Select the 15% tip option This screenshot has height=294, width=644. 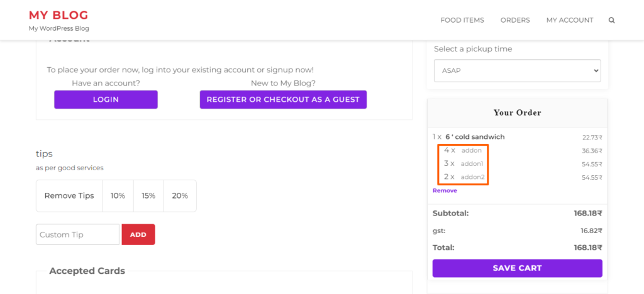(148, 196)
